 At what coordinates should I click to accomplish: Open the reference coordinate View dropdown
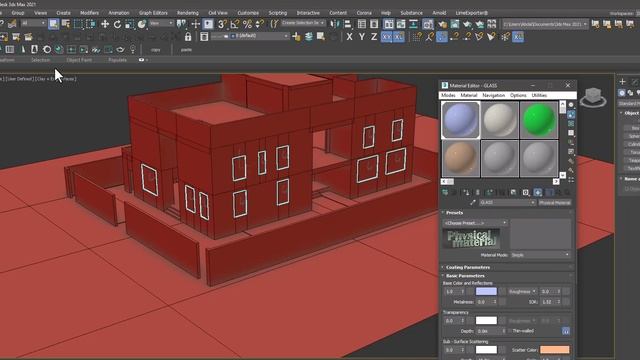pyautogui.click(x=161, y=24)
